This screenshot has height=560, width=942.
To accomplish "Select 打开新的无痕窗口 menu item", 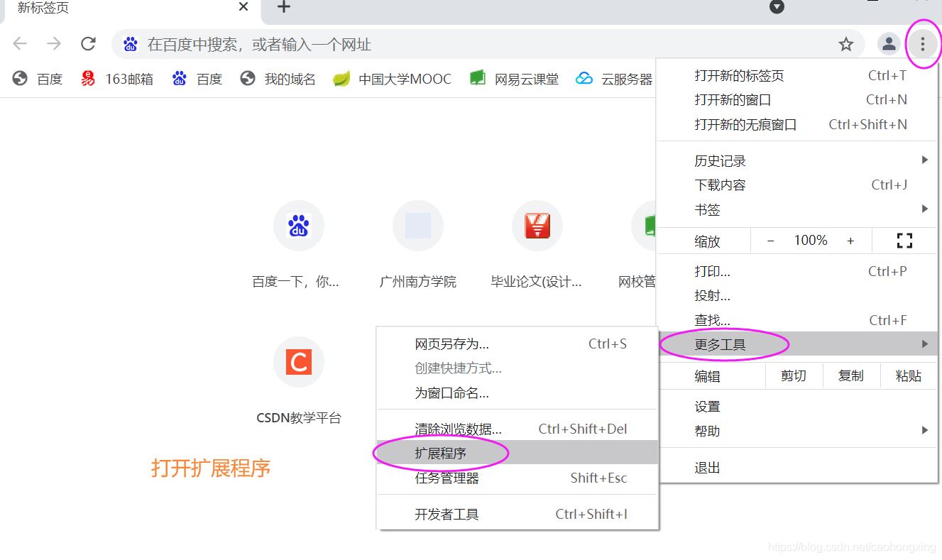I will coord(797,124).
